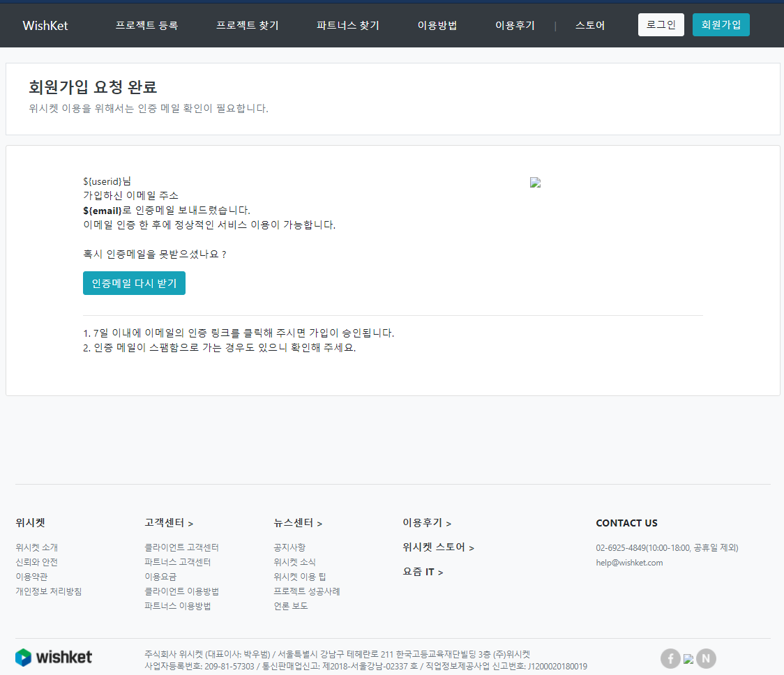Click the phone number 02-6925-4849 text

(621, 547)
